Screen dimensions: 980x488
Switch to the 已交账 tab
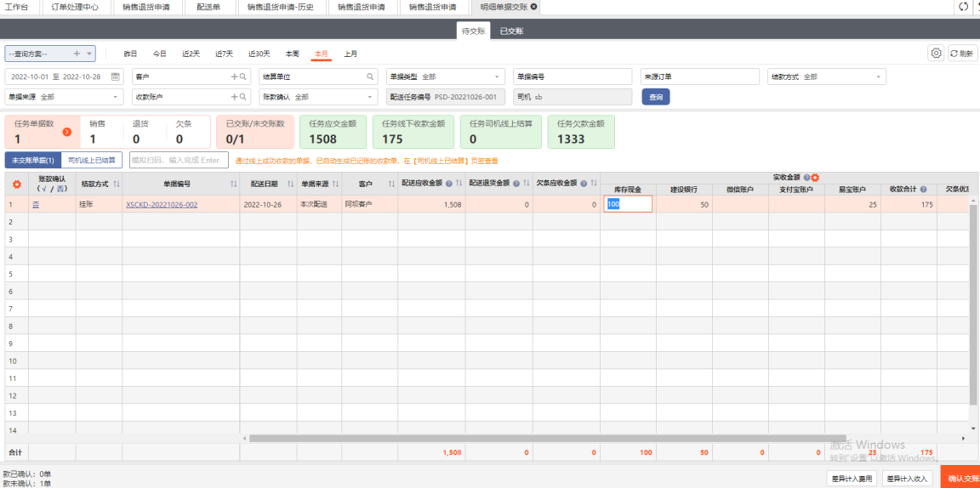coord(511,31)
